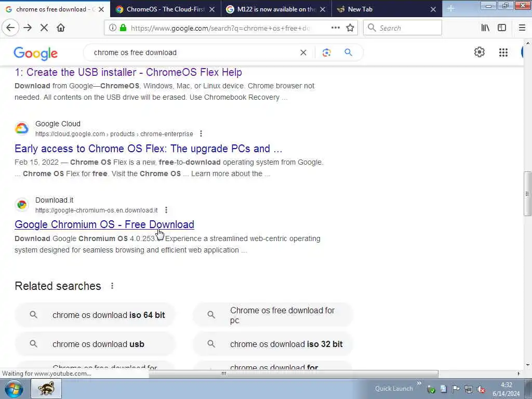
Task: Click the cloud.google.com URL breadcrumb
Action: pos(114,134)
